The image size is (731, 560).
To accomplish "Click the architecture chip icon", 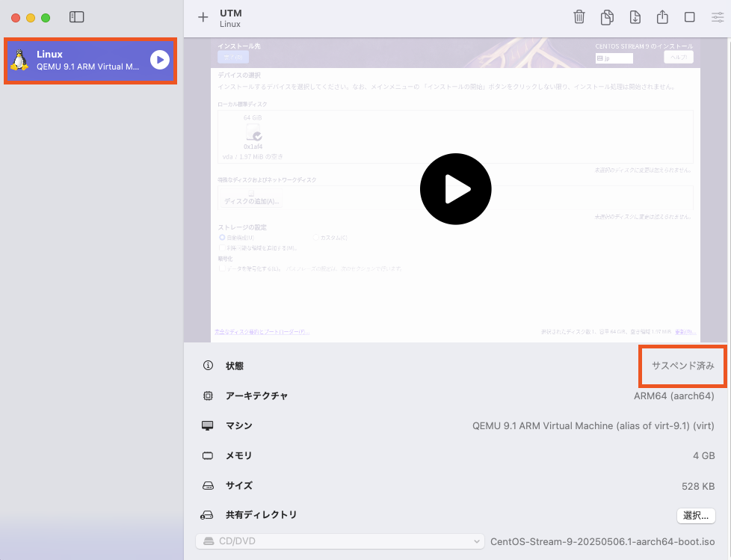I will pyautogui.click(x=208, y=396).
